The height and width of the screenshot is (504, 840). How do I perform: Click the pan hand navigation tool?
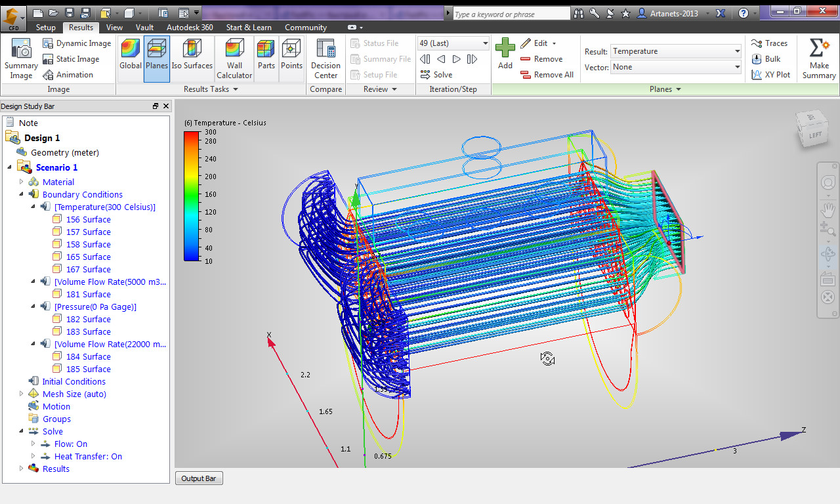[828, 210]
